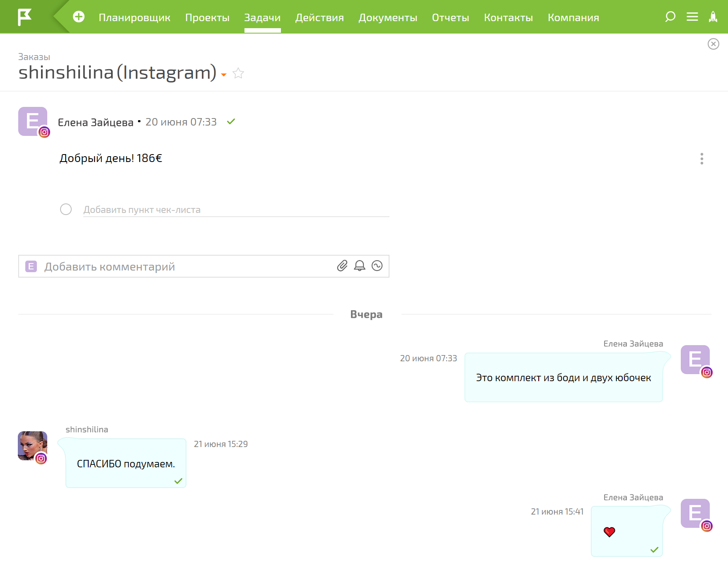Click the bell notification icon in comment box

point(360,266)
